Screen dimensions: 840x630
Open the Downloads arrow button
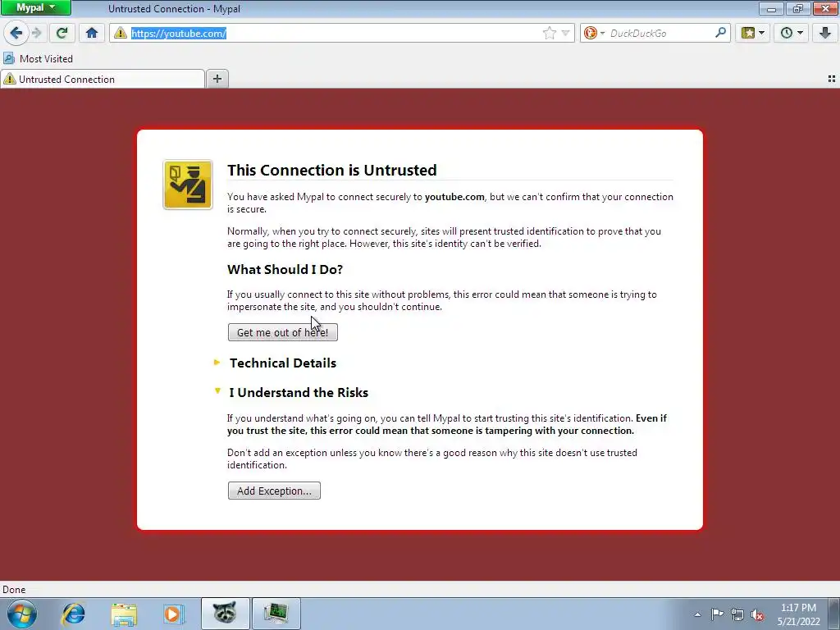pyautogui.click(x=825, y=33)
